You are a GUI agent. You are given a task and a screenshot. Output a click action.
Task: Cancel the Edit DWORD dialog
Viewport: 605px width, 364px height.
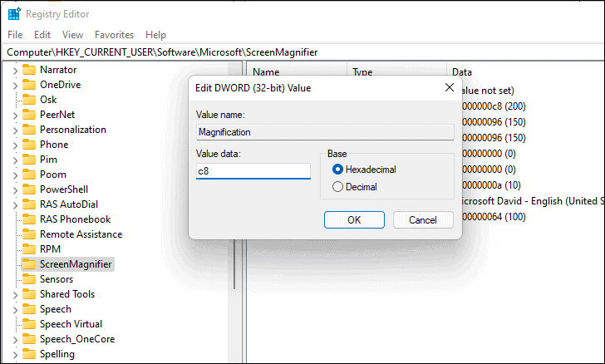[423, 220]
